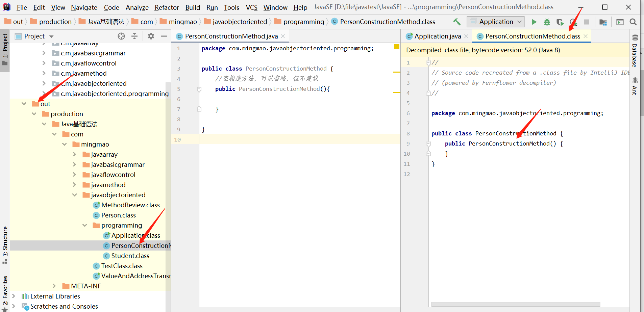
Task: Run Application with Coverage shield icon
Action: pos(560,22)
